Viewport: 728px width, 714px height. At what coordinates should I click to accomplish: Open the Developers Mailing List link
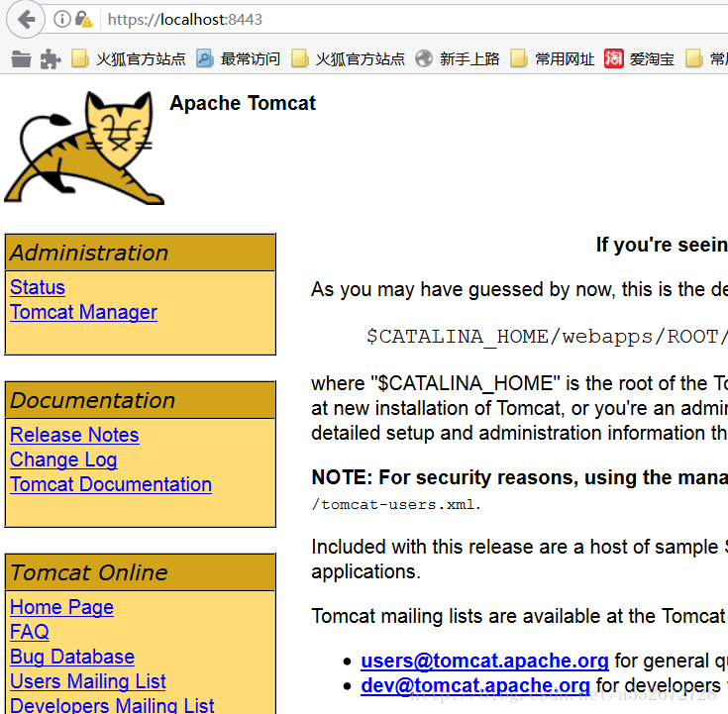coord(112,706)
